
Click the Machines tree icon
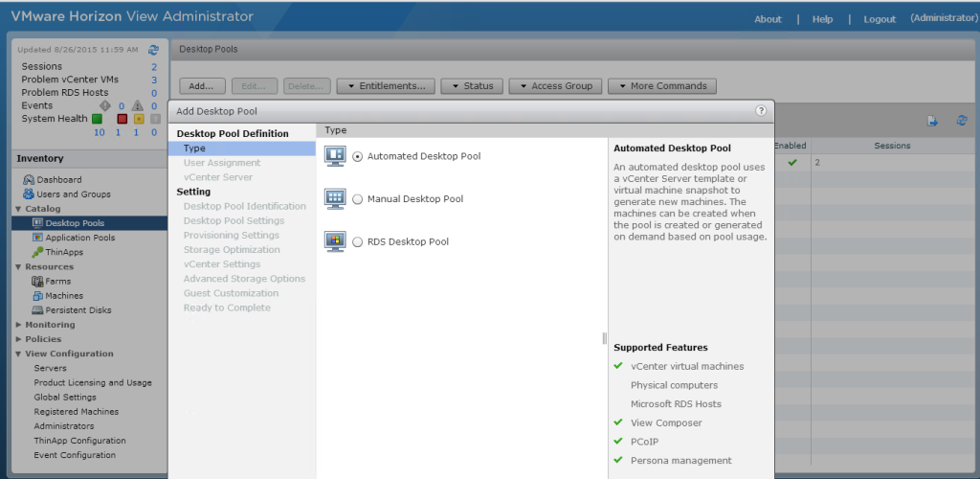click(x=37, y=296)
